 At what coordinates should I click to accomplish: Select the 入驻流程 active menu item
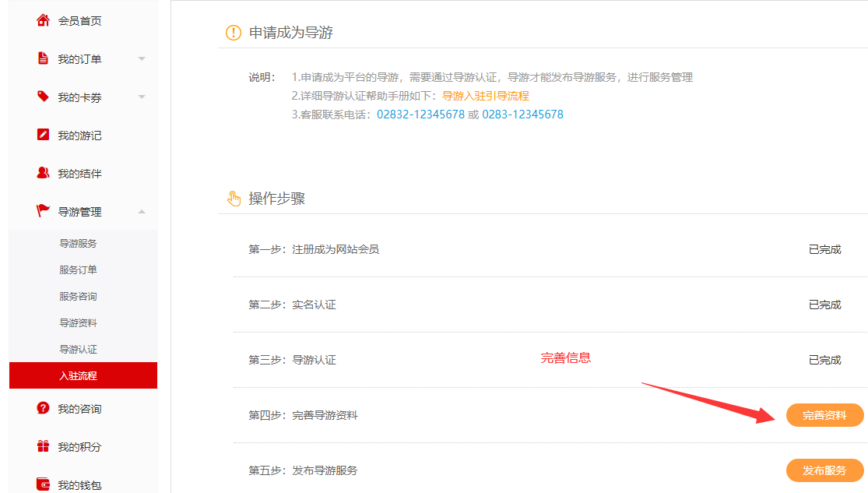point(78,376)
